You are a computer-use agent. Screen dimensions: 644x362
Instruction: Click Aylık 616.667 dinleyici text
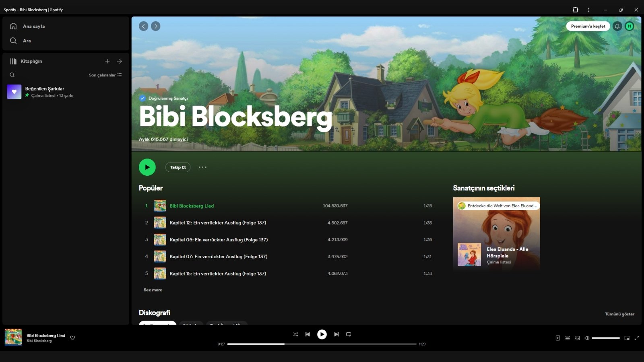click(163, 139)
